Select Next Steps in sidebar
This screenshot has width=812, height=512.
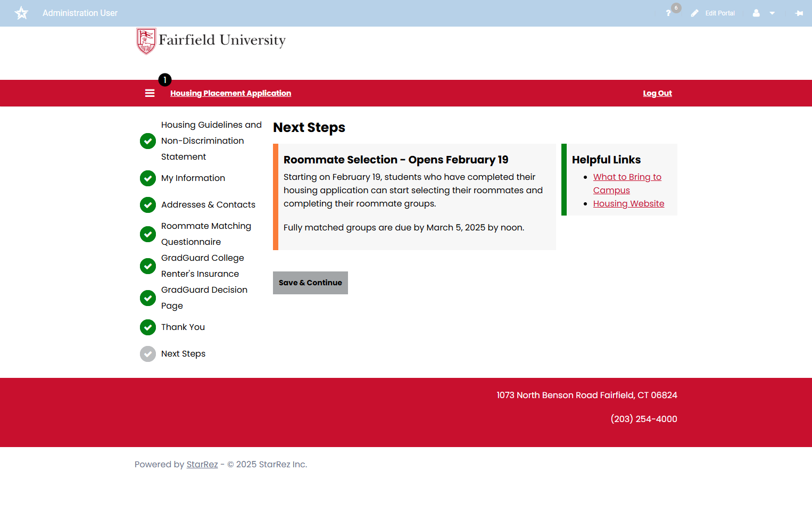pos(183,354)
